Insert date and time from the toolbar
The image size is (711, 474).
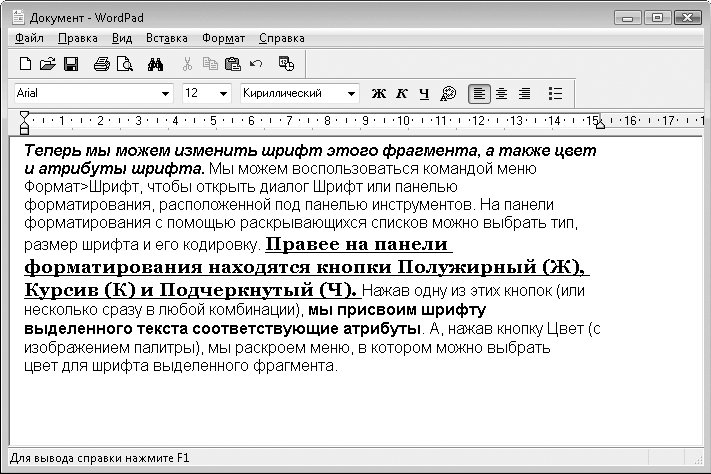point(286,64)
